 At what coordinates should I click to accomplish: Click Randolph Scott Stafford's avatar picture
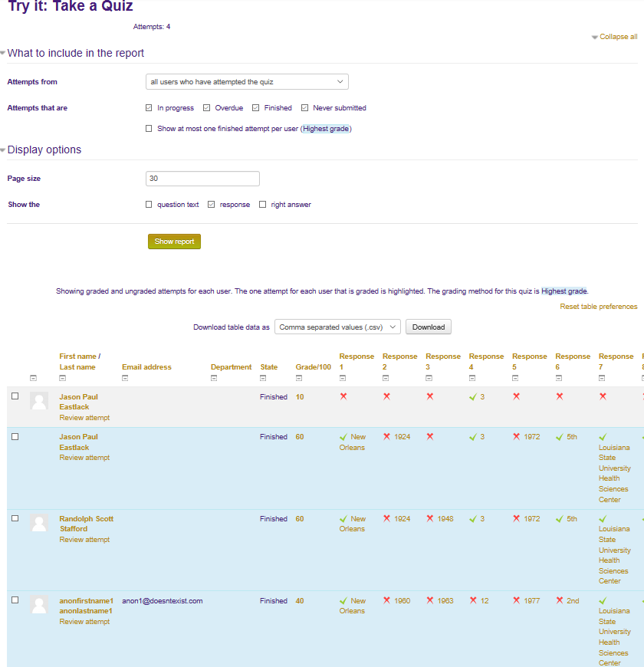39,524
